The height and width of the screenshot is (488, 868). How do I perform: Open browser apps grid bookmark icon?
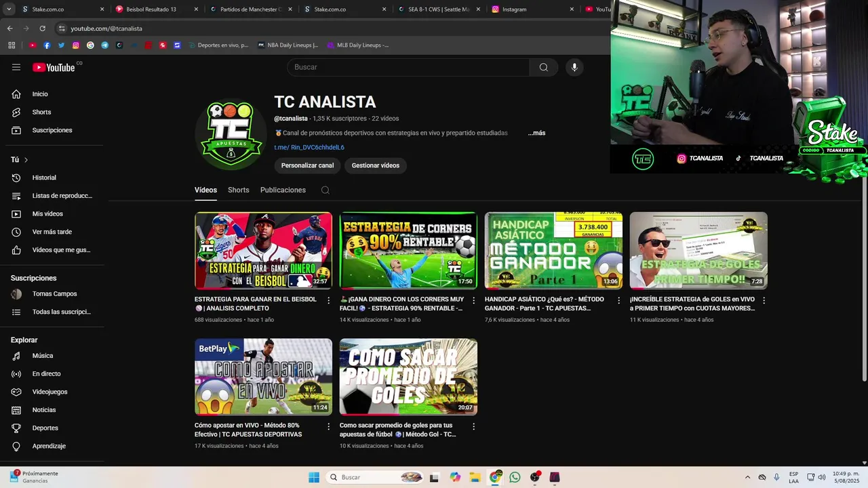12,45
